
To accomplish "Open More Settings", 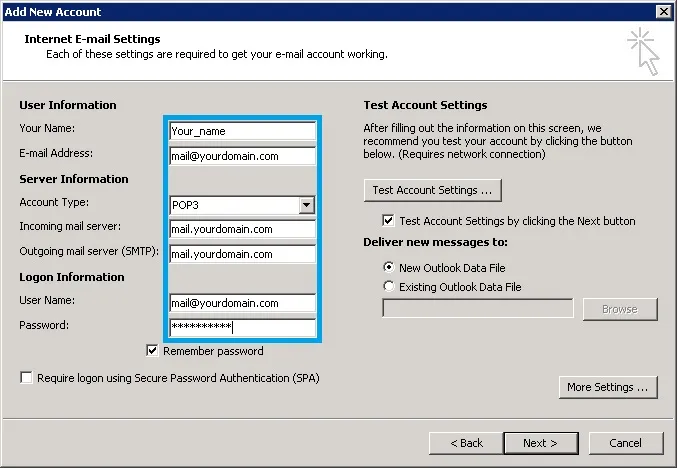I will click(x=607, y=387).
